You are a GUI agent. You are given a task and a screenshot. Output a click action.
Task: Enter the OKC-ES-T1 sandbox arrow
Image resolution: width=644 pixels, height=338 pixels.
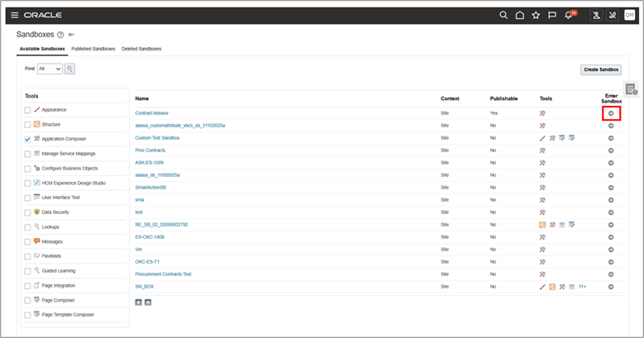point(611,262)
